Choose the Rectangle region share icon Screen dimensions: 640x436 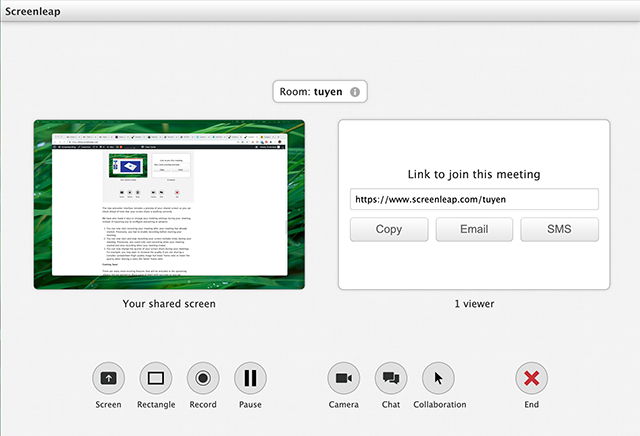tap(155, 378)
